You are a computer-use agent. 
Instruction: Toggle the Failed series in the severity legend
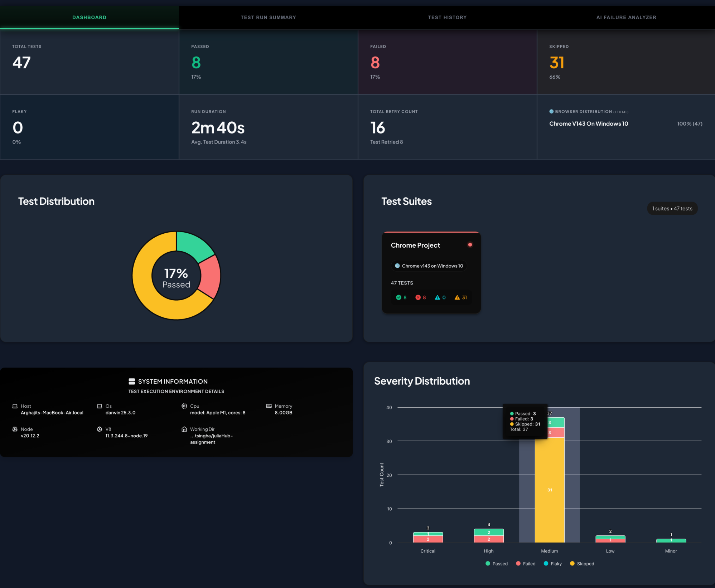pyautogui.click(x=526, y=564)
